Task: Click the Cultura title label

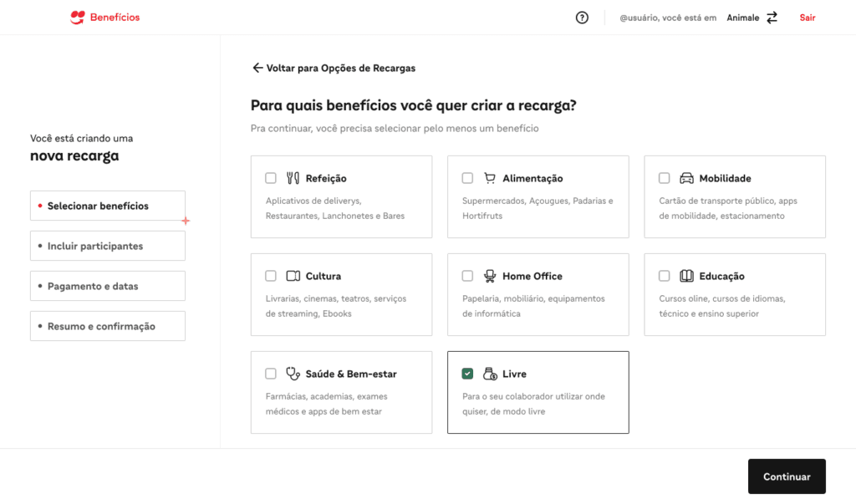Action: 324,276
